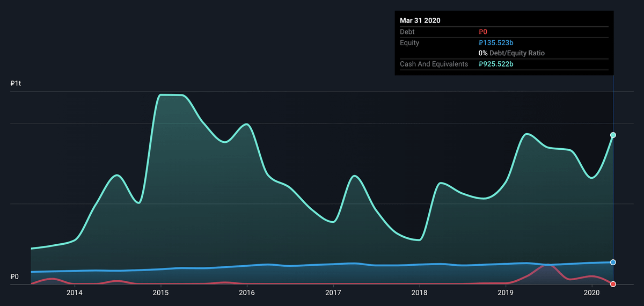The height and width of the screenshot is (306, 644).
Task: Click the blue Equity endpoint marker
Action: (x=613, y=262)
